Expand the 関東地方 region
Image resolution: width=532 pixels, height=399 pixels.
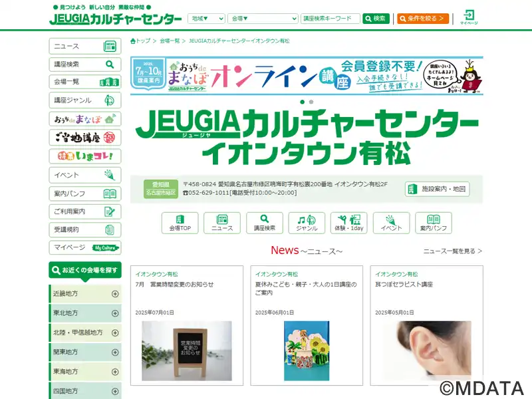coord(115,352)
